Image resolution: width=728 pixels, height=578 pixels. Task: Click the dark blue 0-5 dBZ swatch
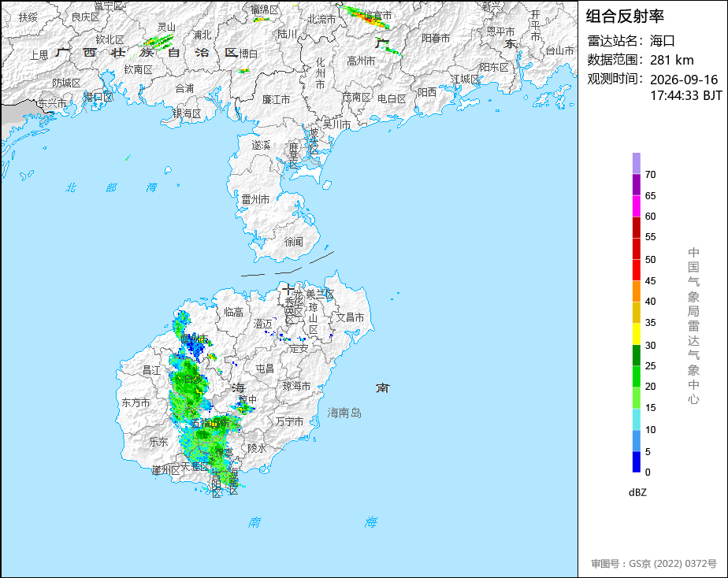pyautogui.click(x=636, y=462)
